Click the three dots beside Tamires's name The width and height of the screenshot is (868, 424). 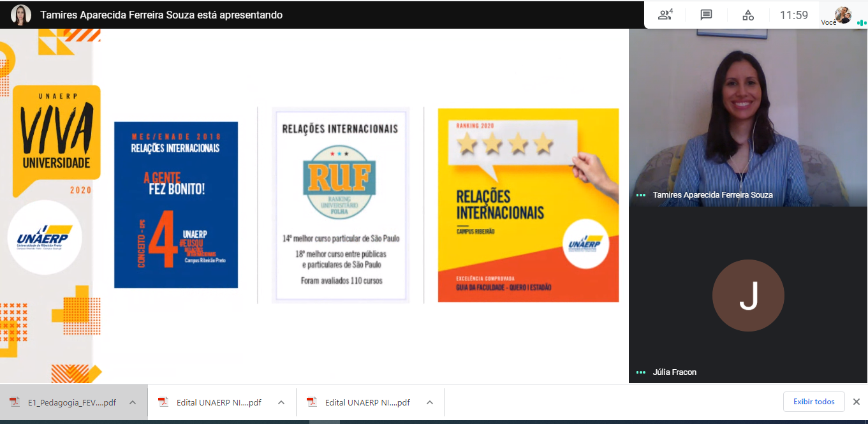tap(641, 195)
